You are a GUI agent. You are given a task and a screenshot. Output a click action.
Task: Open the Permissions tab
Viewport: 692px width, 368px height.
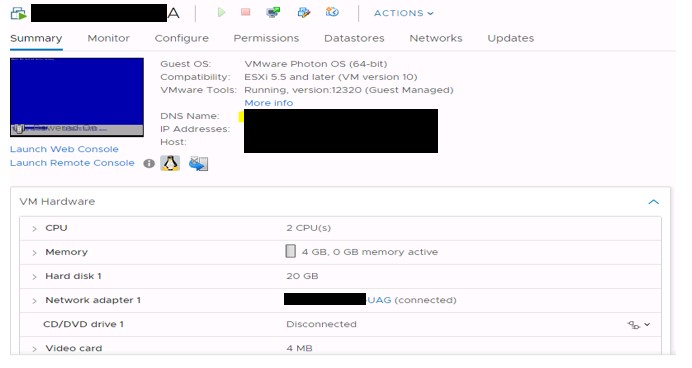[x=266, y=38]
